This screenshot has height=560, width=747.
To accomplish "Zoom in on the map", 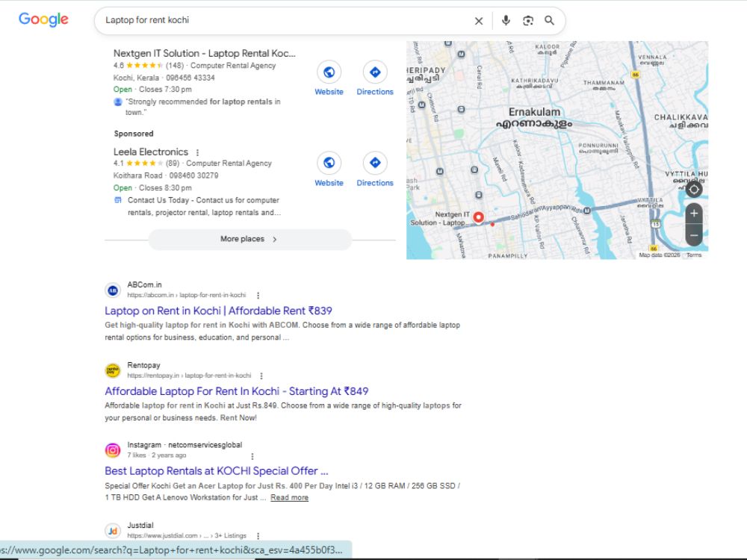I will [x=694, y=214].
